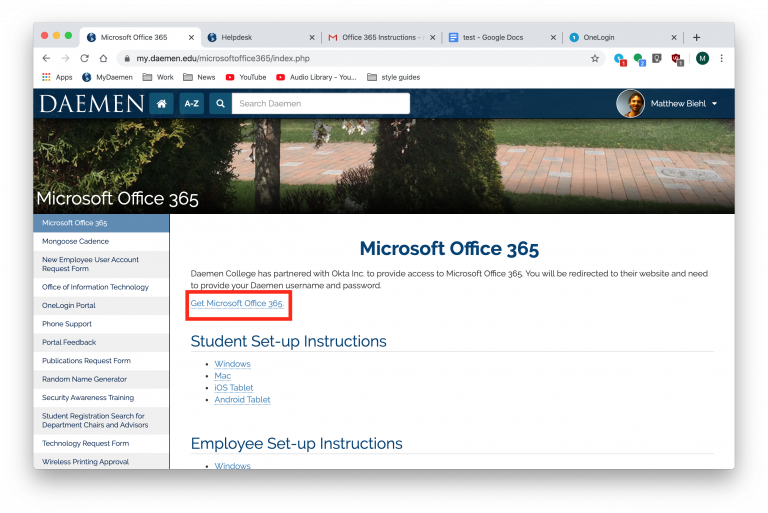768x513 pixels.
Task: Open the Matthew Biehl user dropdown arrow
Action: (x=715, y=104)
